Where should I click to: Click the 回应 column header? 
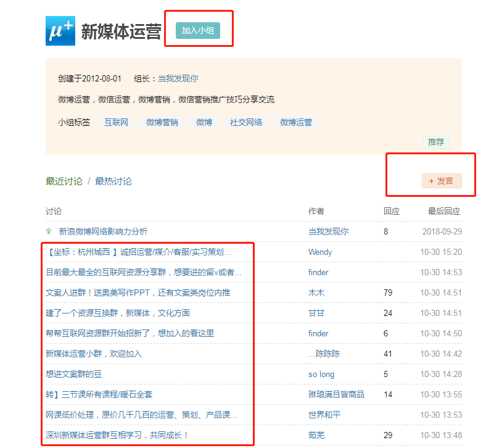pyautogui.click(x=392, y=211)
